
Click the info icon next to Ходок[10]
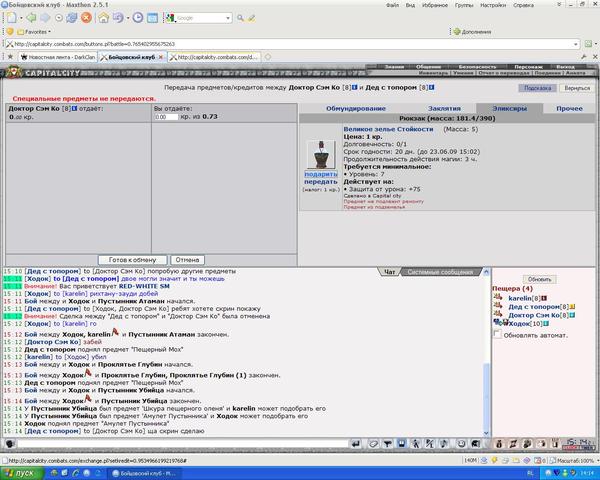tap(546, 324)
